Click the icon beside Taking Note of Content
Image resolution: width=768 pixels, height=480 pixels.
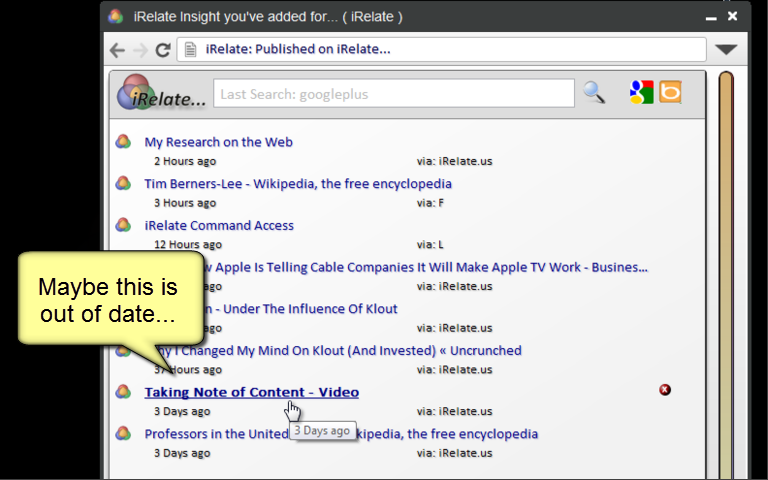click(x=123, y=391)
